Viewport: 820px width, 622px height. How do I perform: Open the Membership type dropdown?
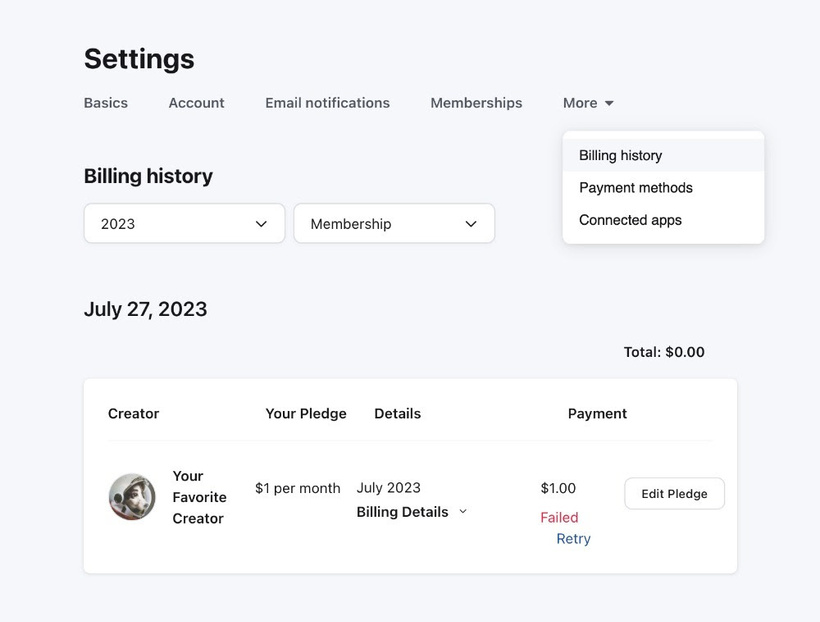click(x=394, y=223)
